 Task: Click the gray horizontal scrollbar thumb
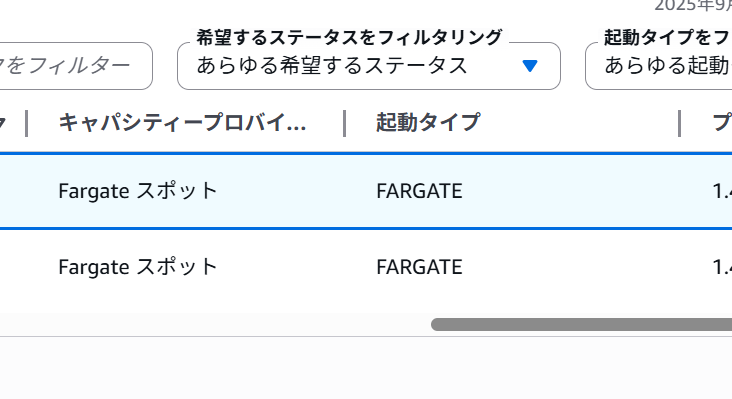581,325
